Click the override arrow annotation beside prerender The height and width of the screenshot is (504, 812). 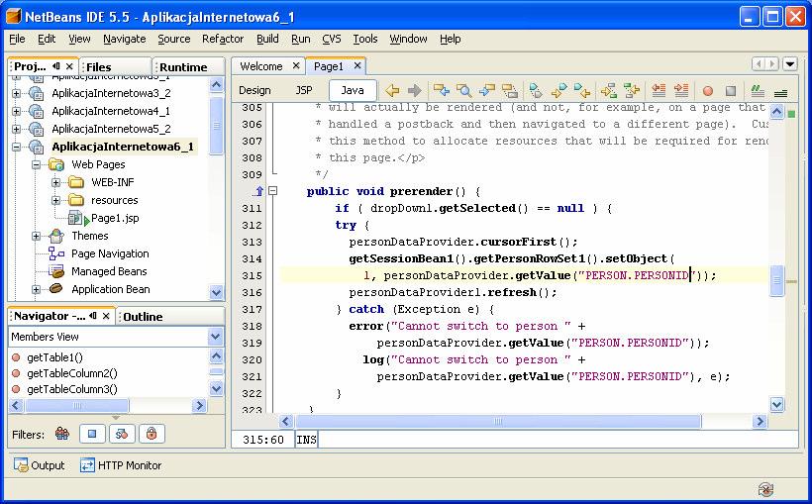258,191
